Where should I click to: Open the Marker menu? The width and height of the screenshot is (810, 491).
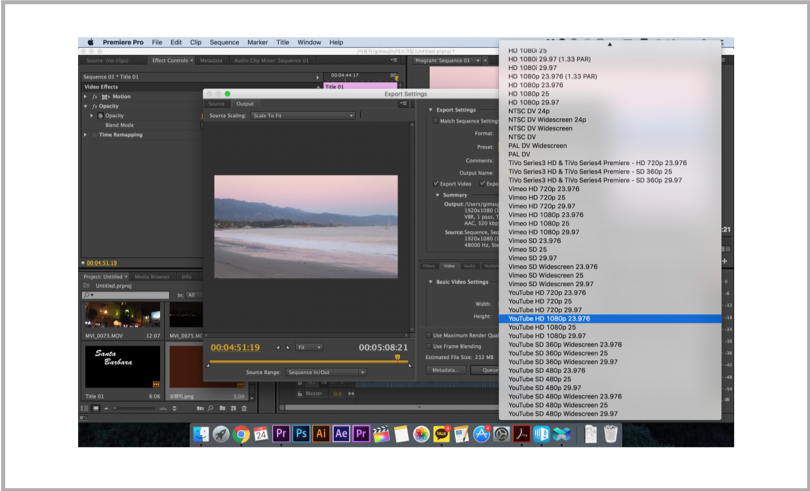tap(257, 42)
